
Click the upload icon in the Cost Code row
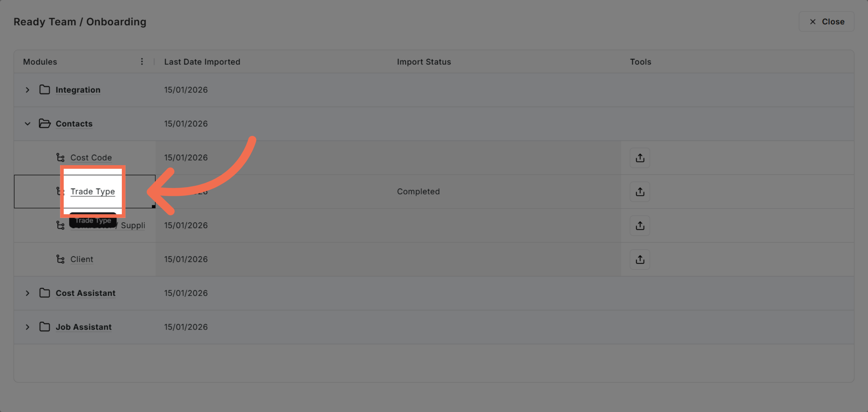pyautogui.click(x=639, y=158)
